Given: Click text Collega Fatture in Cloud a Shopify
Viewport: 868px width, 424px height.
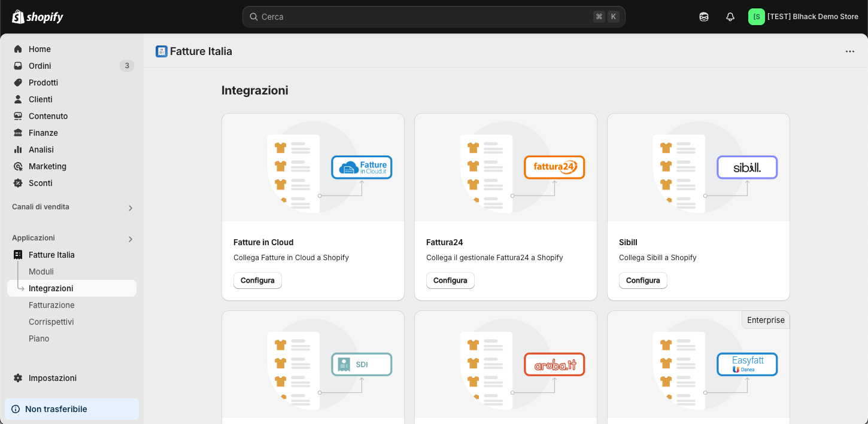Looking at the screenshot, I should [x=291, y=258].
